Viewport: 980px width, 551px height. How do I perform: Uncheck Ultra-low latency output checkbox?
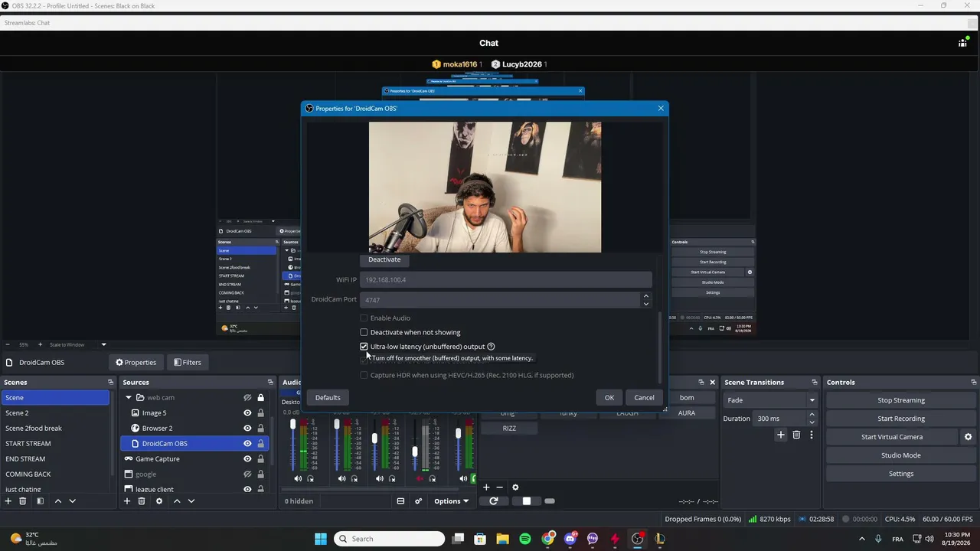[x=364, y=347]
